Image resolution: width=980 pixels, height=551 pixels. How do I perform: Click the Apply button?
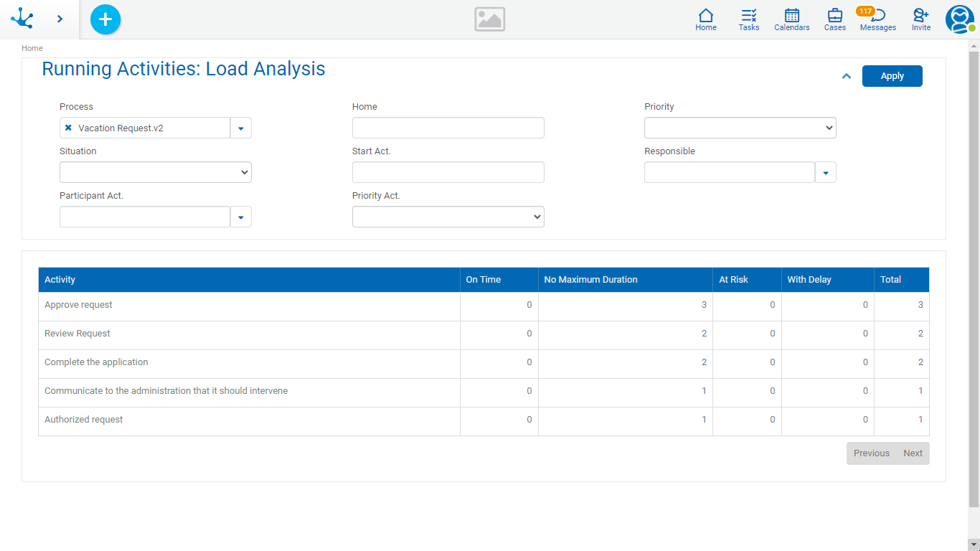(892, 76)
